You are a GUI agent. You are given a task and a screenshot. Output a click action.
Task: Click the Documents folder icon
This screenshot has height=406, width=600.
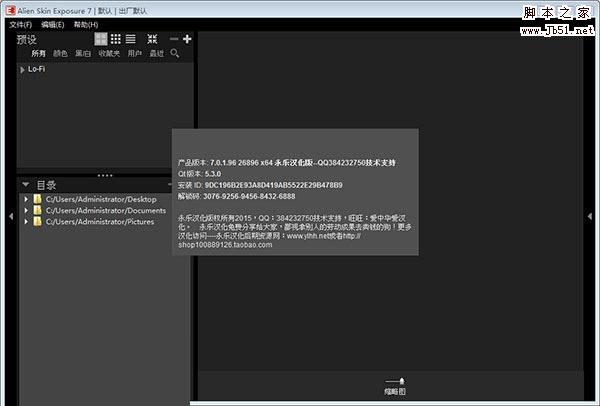tap(37, 210)
